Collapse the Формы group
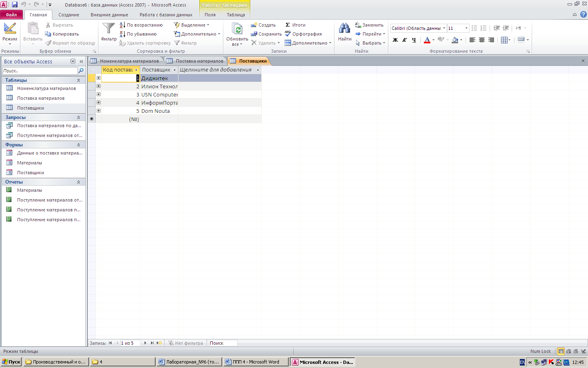This screenshot has height=368, width=588. click(78, 145)
